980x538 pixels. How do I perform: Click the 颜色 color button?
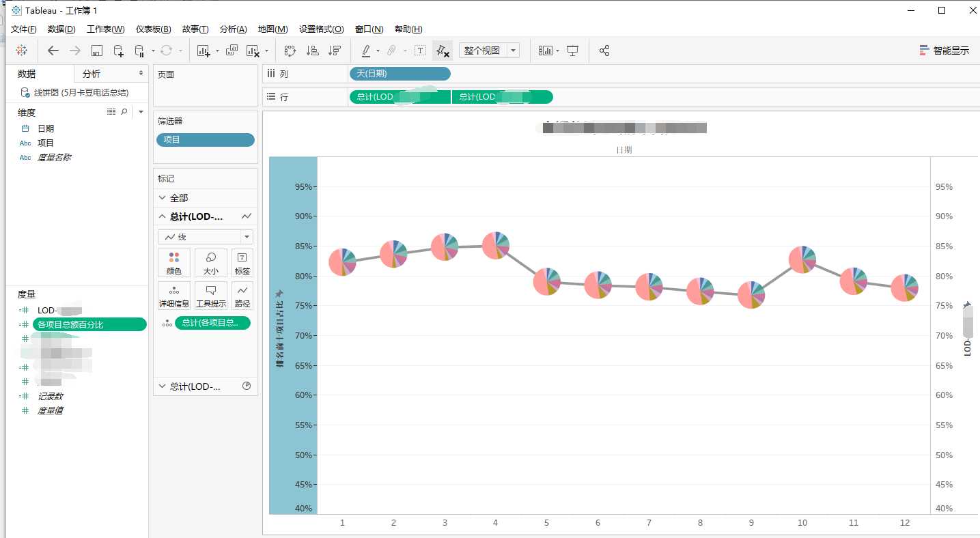174,263
